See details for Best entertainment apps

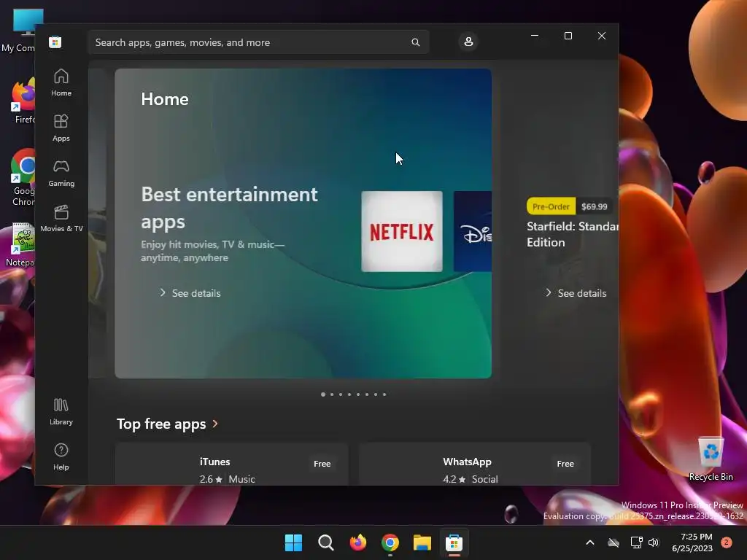tap(190, 293)
